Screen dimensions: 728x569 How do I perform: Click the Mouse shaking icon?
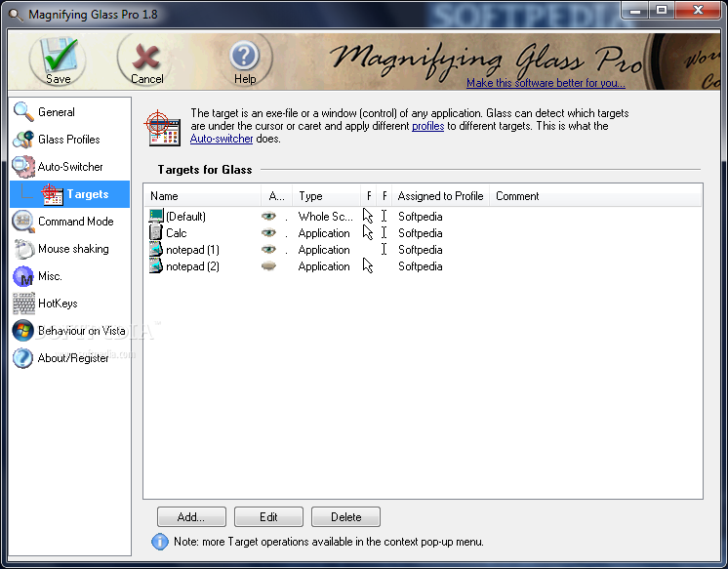[x=23, y=249]
